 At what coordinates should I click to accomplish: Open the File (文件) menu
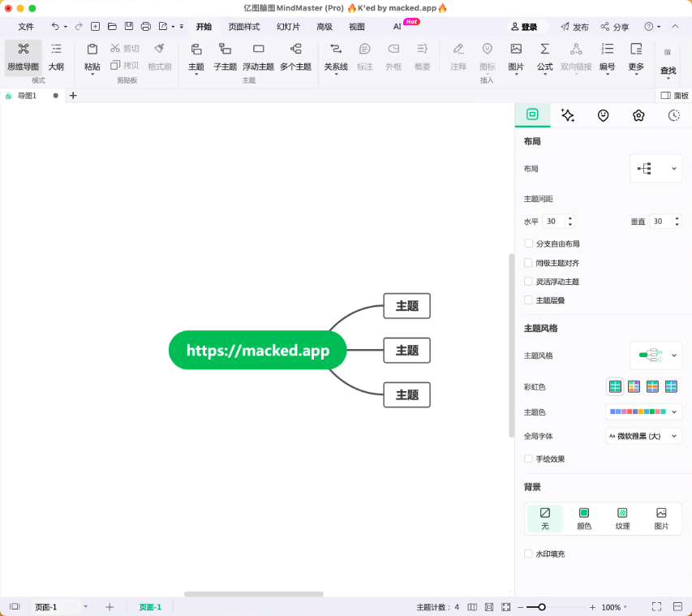[x=26, y=27]
